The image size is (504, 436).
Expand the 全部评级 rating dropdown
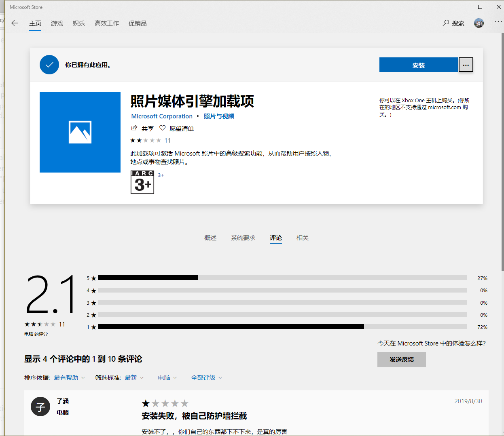pyautogui.click(x=206, y=378)
